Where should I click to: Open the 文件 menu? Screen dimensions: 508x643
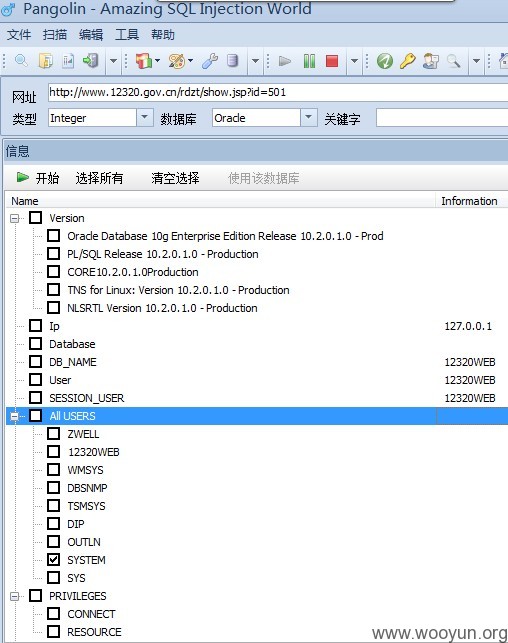coord(18,34)
